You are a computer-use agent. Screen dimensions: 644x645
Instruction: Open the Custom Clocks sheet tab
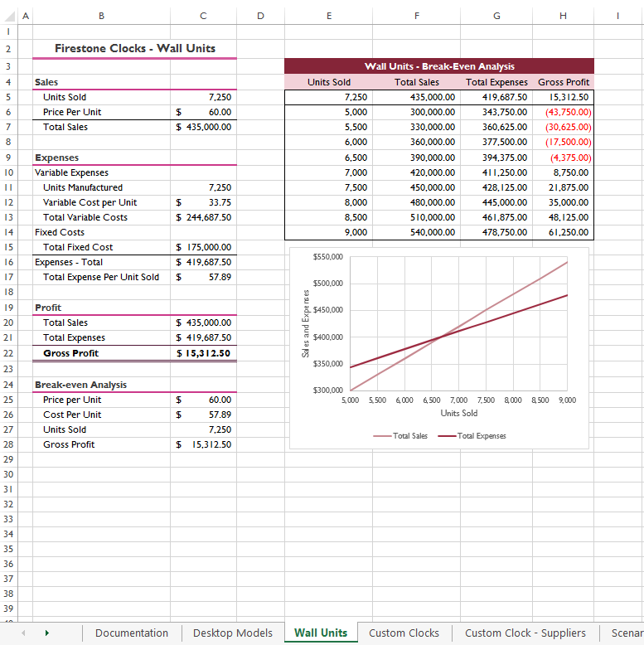coord(404,633)
